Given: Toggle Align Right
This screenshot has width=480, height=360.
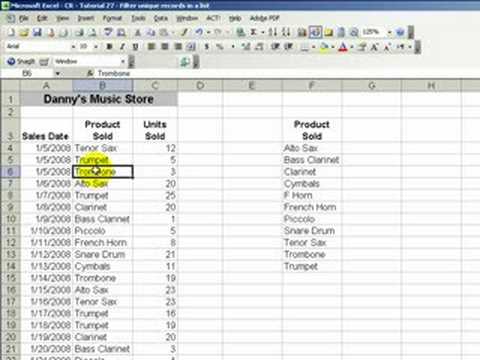Looking at the screenshot, I should [x=178, y=47].
